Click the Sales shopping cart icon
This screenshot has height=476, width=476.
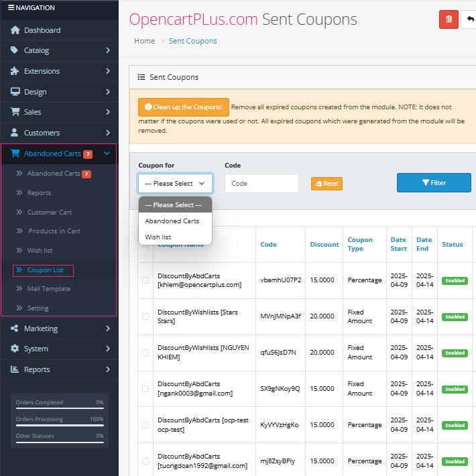click(x=15, y=112)
